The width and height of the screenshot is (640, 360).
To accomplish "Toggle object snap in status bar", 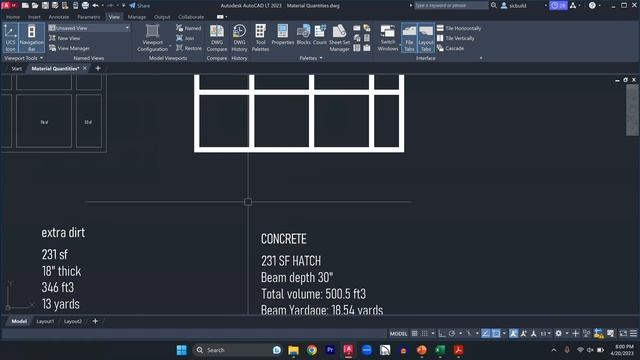I will click(496, 333).
